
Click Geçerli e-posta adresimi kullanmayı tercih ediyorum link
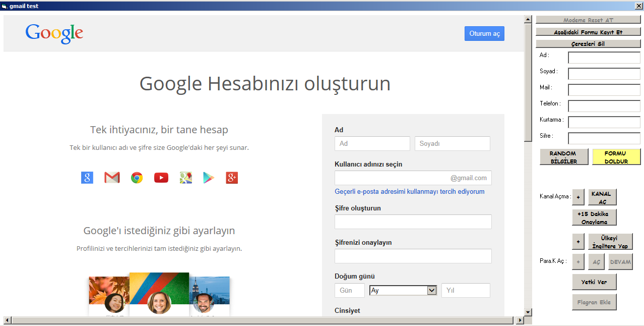click(410, 192)
